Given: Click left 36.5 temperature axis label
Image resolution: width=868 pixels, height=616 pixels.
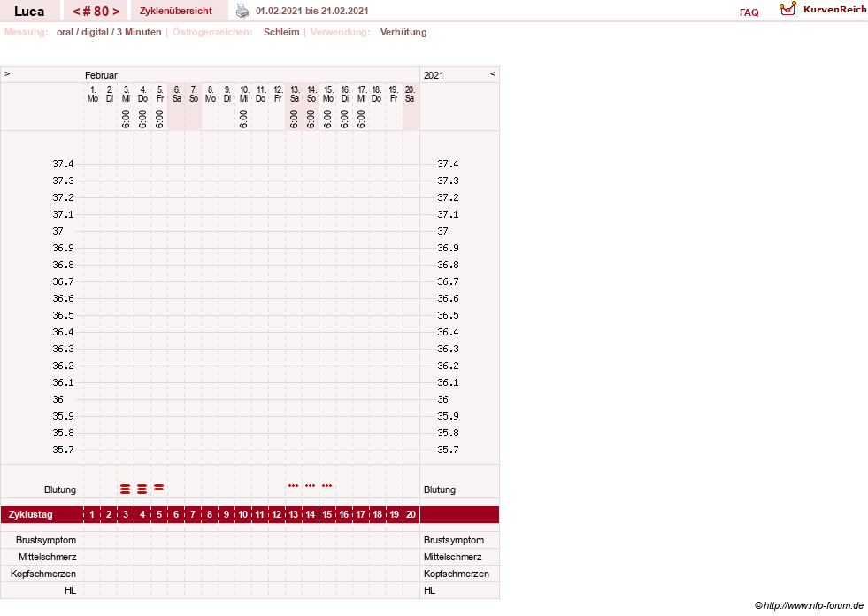Looking at the screenshot, I should (63, 315).
